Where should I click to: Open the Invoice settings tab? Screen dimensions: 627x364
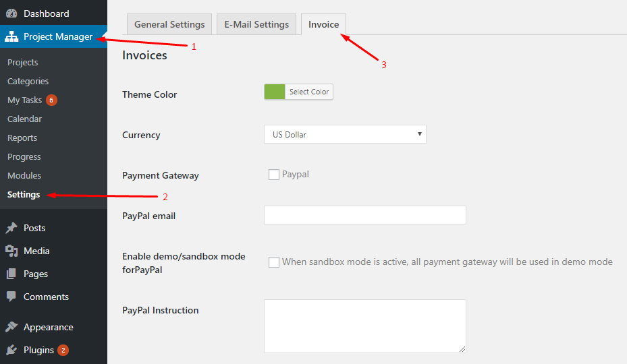(x=324, y=24)
